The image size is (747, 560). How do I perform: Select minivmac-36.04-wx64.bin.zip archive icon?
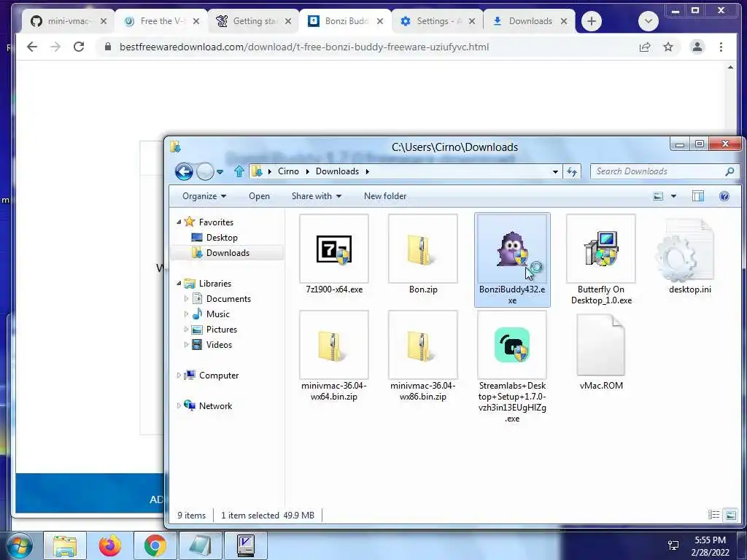point(334,345)
